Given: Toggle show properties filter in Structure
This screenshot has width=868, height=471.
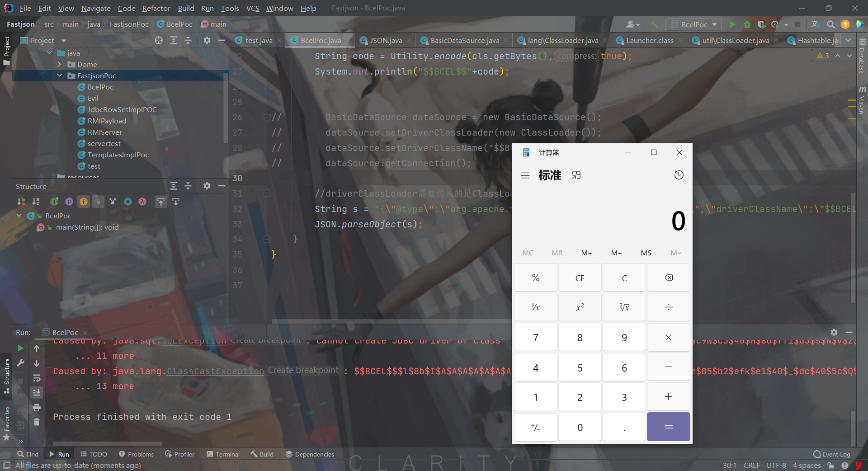Looking at the screenshot, I should [x=69, y=202].
